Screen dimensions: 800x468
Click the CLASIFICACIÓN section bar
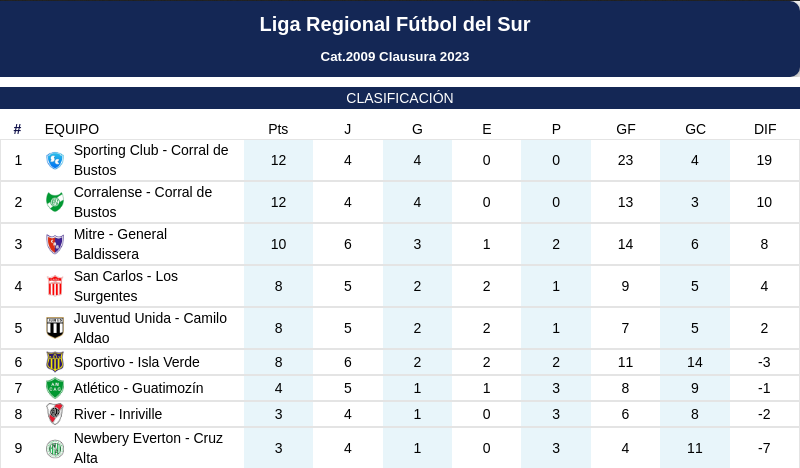(x=400, y=98)
